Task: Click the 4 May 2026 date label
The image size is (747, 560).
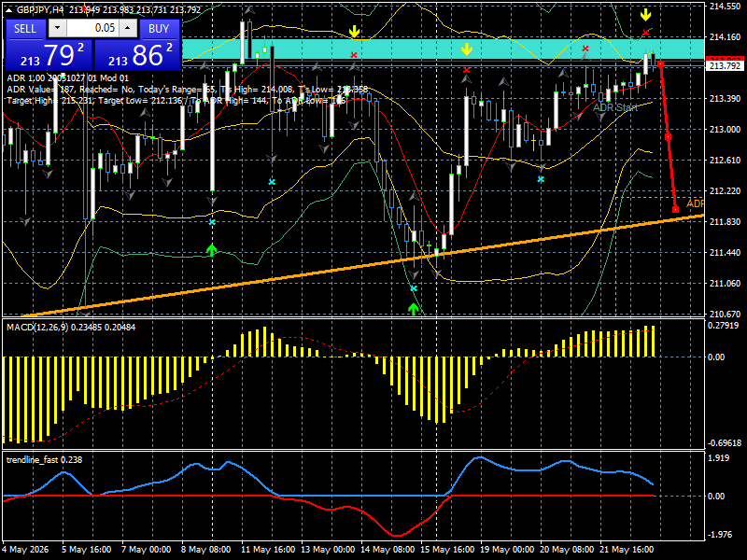Action: pyautogui.click(x=25, y=550)
